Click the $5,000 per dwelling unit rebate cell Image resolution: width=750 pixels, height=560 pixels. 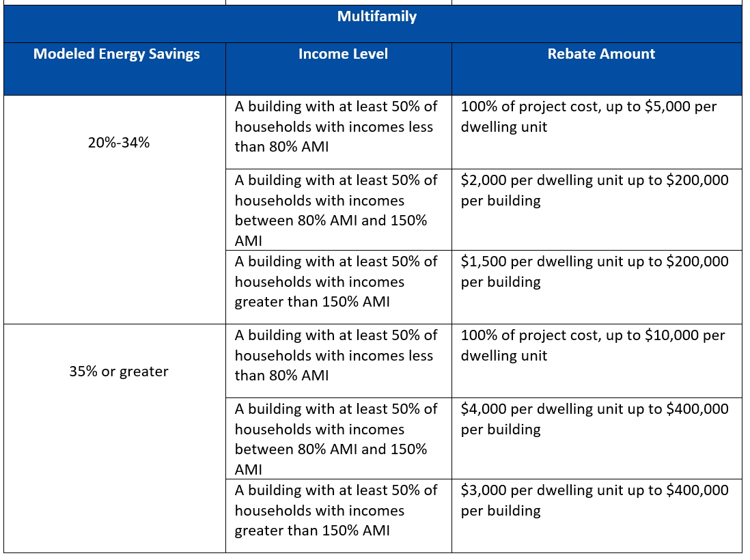click(600, 117)
